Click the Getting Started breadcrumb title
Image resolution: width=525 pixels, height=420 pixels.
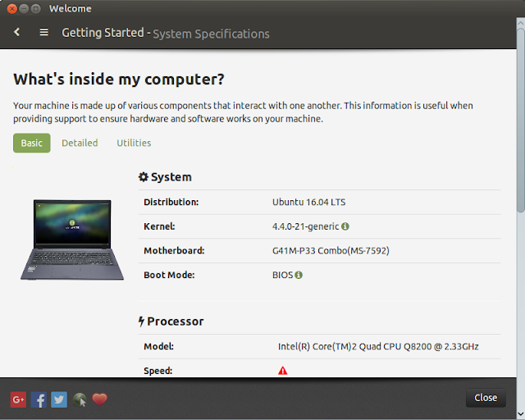point(103,33)
